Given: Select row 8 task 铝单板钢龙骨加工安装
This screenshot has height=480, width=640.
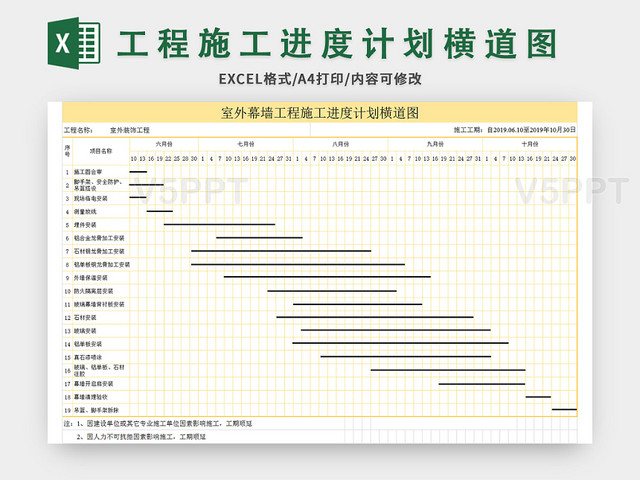Looking at the screenshot, I should pos(102,264).
